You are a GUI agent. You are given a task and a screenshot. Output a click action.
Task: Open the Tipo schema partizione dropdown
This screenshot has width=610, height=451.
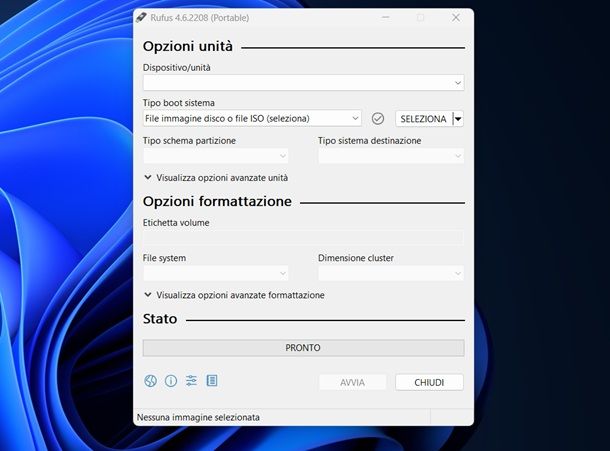(x=216, y=156)
